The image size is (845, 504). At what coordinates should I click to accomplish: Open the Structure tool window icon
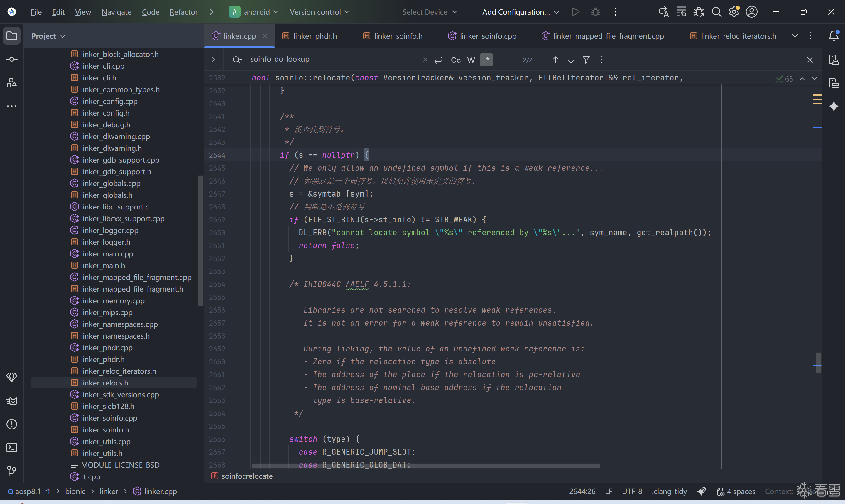[11, 82]
